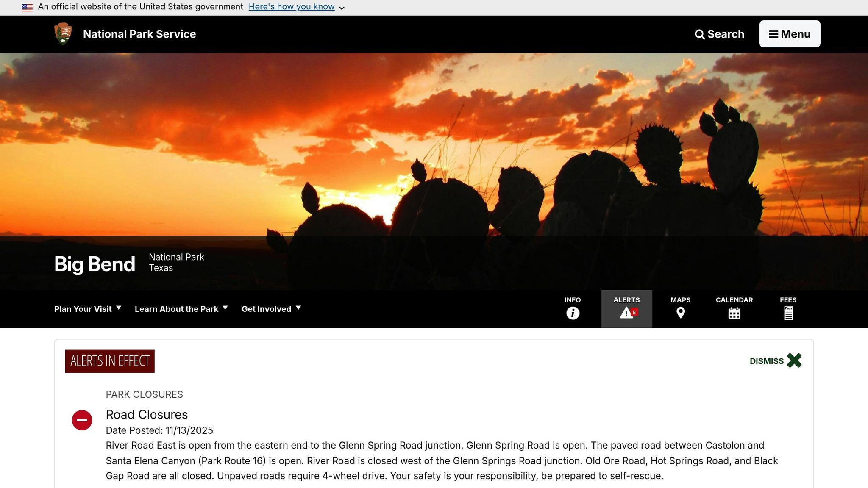The height and width of the screenshot is (488, 868).
Task: Open the ALERTS tab
Action: pyautogui.click(x=626, y=309)
